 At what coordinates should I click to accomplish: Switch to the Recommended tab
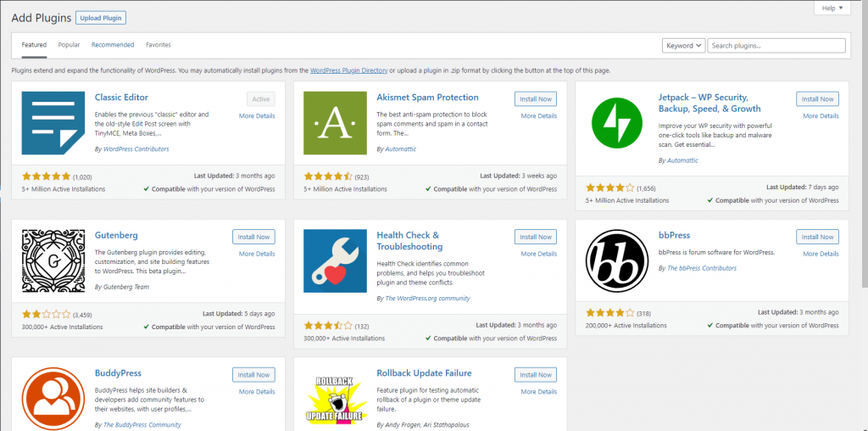click(x=113, y=44)
